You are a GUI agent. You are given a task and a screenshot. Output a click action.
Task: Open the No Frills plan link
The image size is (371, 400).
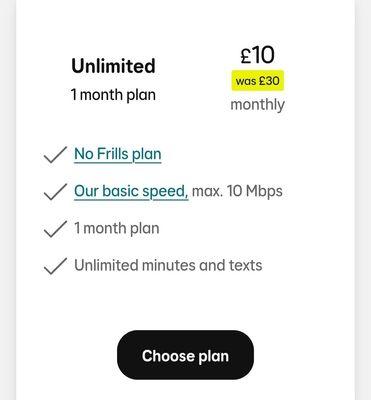click(x=118, y=154)
